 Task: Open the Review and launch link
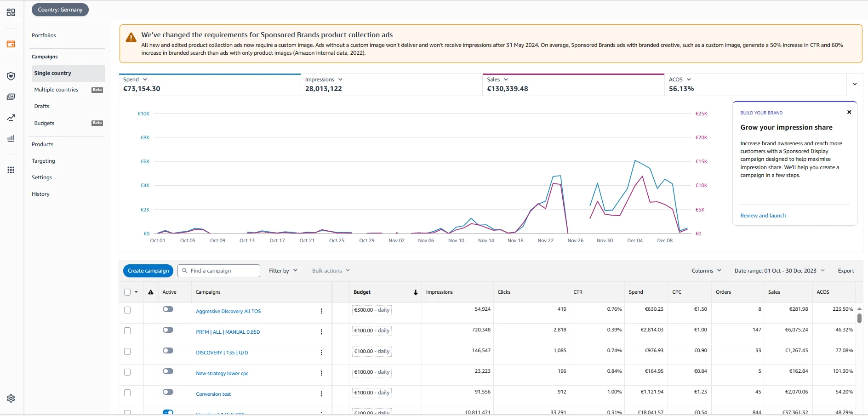[763, 216]
